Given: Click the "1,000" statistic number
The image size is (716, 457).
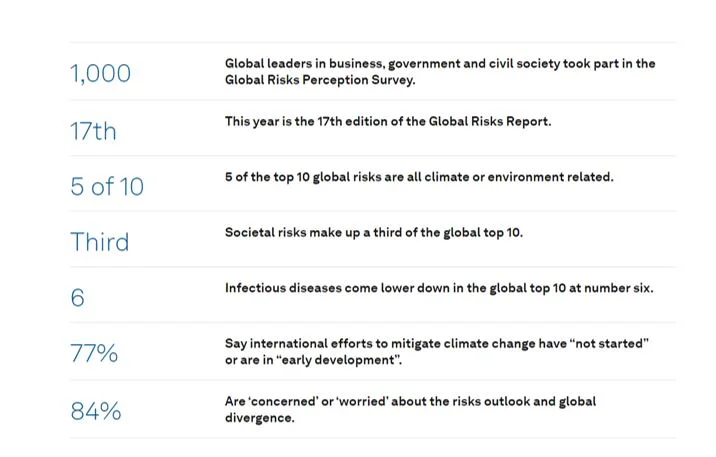Looking at the screenshot, I should point(100,73).
